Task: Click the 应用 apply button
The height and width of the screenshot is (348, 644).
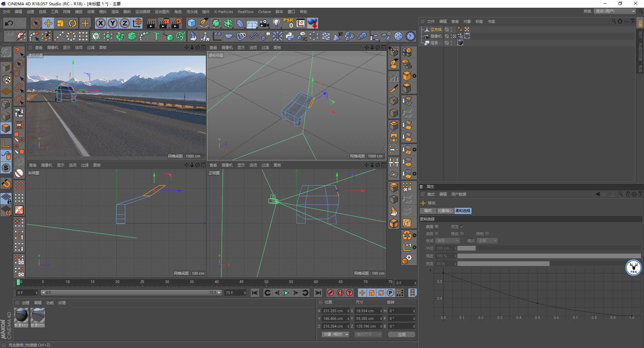Action: (x=401, y=335)
